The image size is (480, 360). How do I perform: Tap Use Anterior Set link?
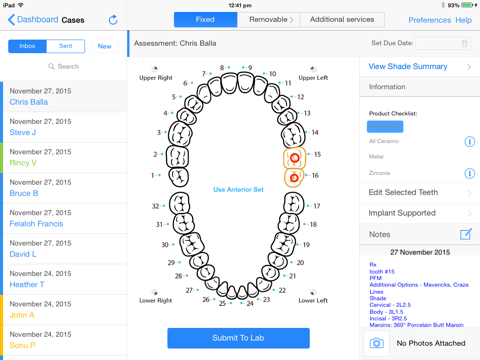click(x=238, y=189)
